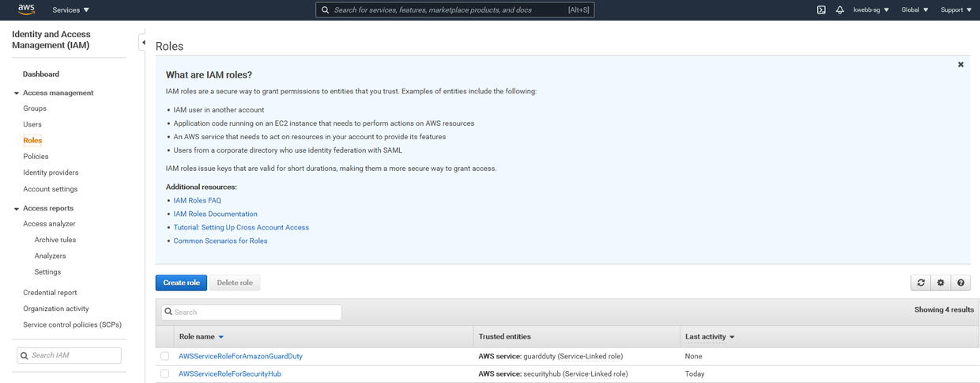980x383 pixels.
Task: Open Users in sidebar
Action: 32,124
